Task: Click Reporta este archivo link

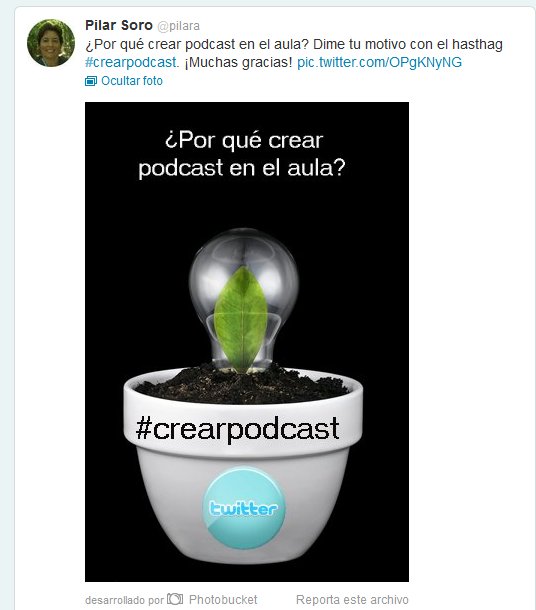Action: point(352,599)
